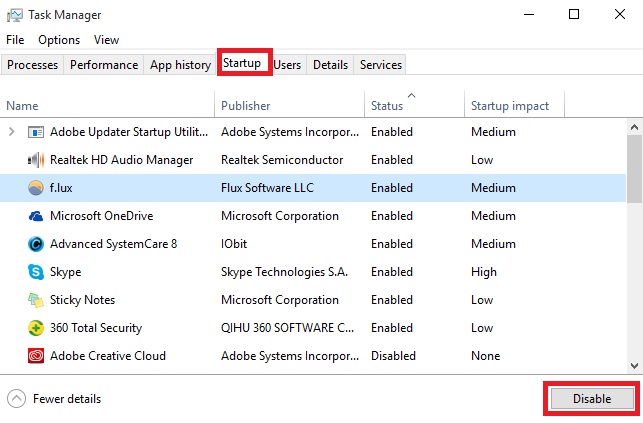
Task: Click the Realtek HD Audio Manager speaker icon
Action: point(36,160)
